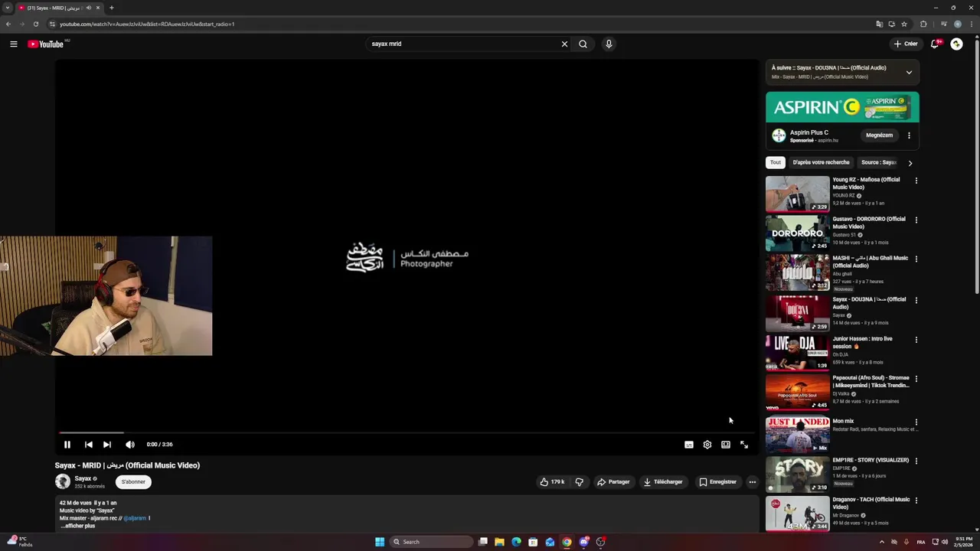This screenshot has height=551, width=980.
Task: Toggle subtitles in the player
Action: [689, 445]
